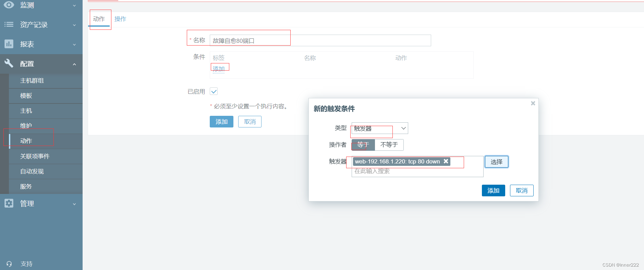Open 服务 in the sidebar
Viewport: 644px width, 270px height.
(46, 186)
